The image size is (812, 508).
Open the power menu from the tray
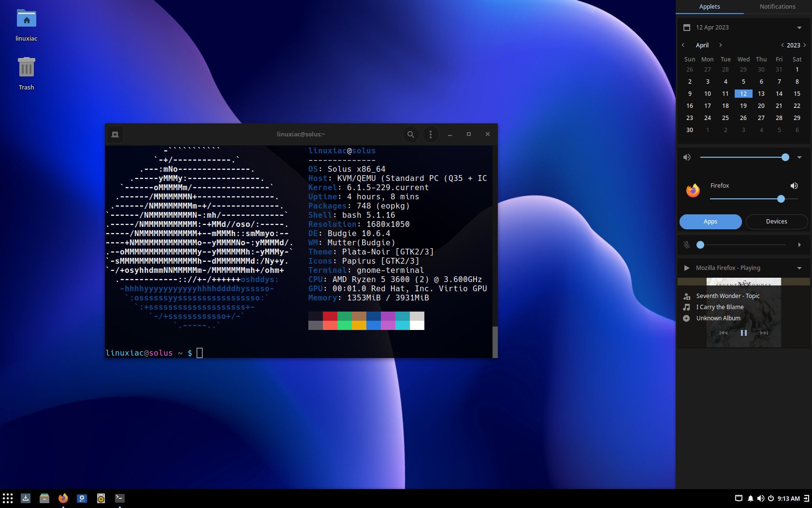pyautogui.click(x=771, y=498)
